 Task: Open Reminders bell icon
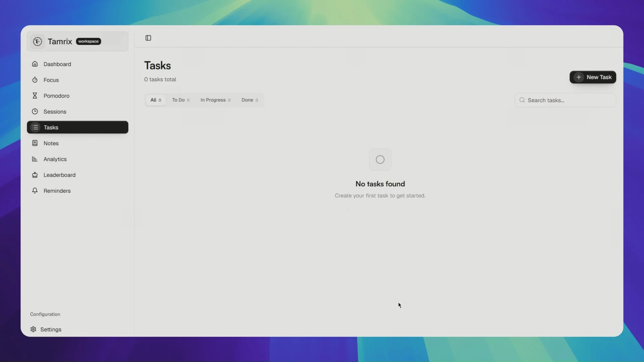coord(35,190)
